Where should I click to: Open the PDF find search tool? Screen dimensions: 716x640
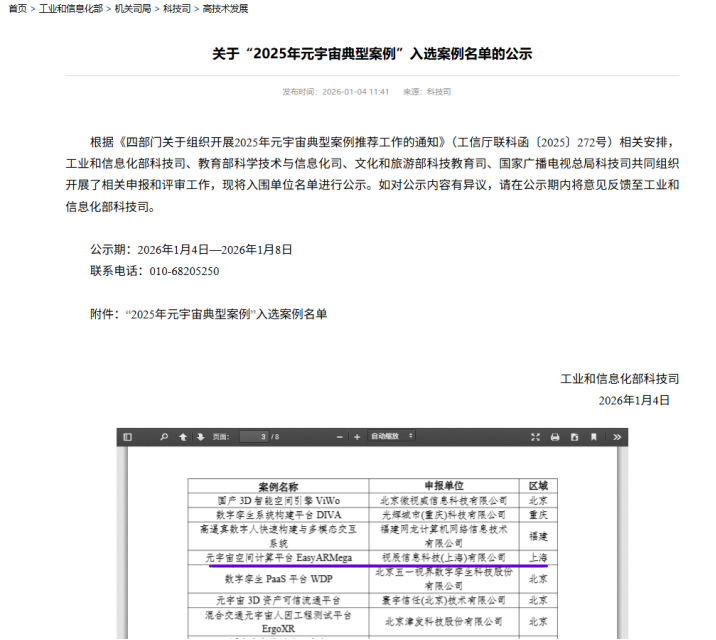[164, 437]
